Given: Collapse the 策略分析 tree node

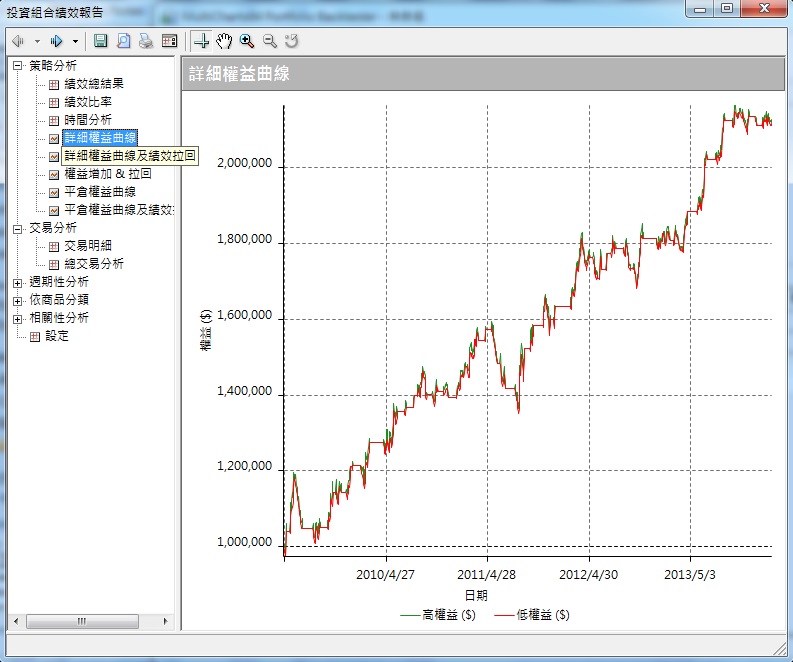Looking at the screenshot, I should (18, 66).
